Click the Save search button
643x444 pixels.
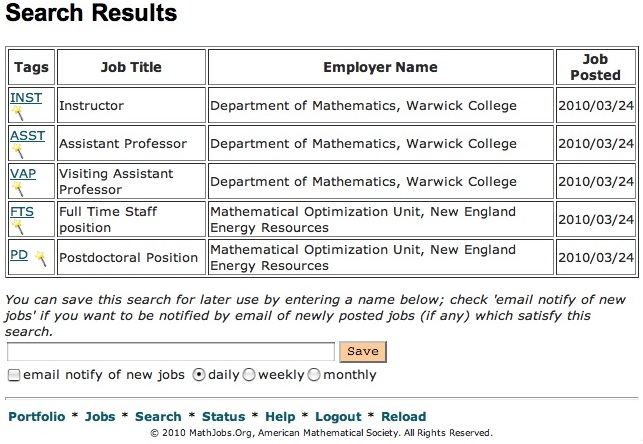[363, 351]
